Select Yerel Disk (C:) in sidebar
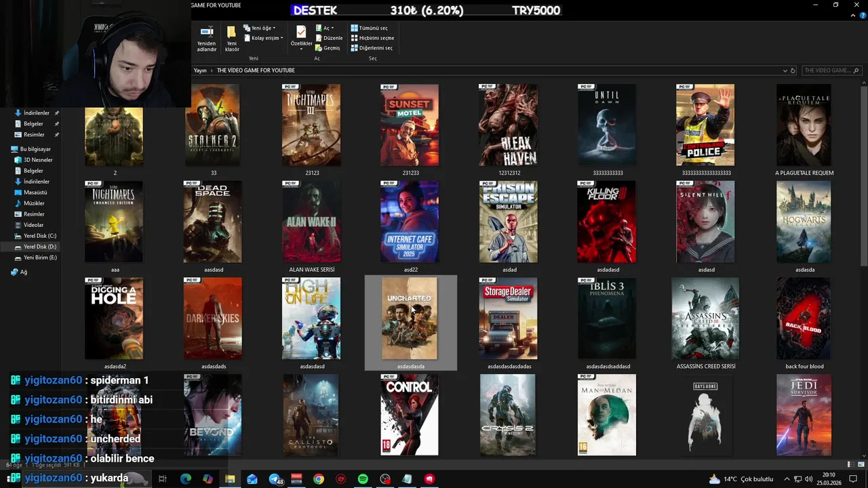The image size is (868, 488). [x=35, y=236]
